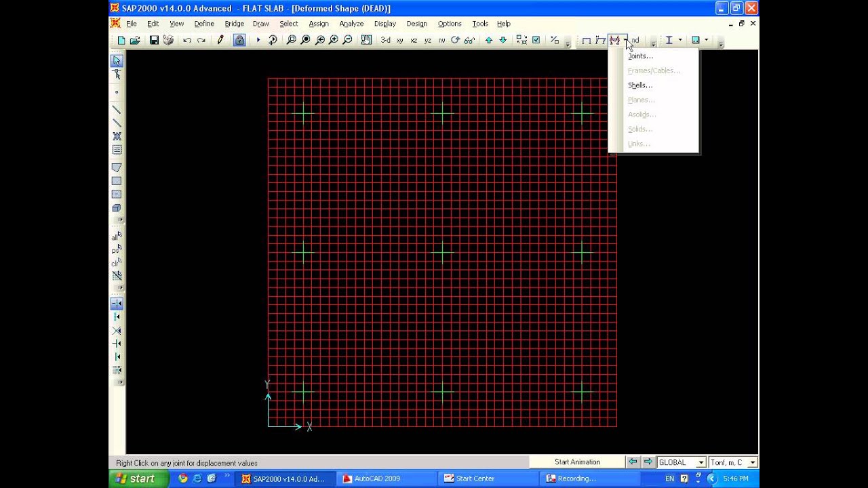Open the Analyze menu
The height and width of the screenshot is (488, 868).
tap(351, 24)
